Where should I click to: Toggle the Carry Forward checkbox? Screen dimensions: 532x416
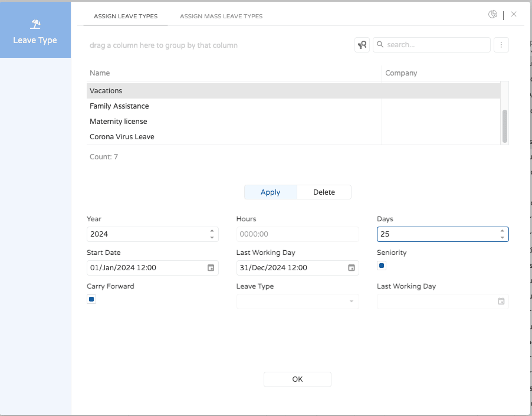[91, 299]
